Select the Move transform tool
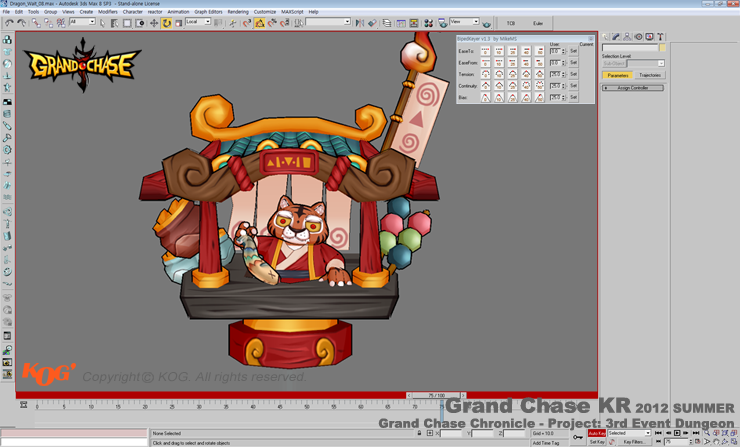The height and width of the screenshot is (447, 740). (x=154, y=22)
